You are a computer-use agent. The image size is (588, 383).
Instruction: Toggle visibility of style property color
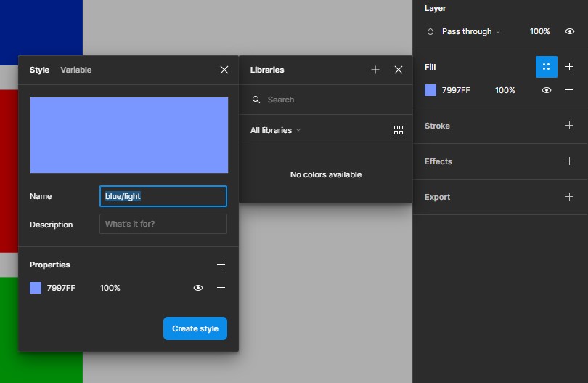[198, 288]
